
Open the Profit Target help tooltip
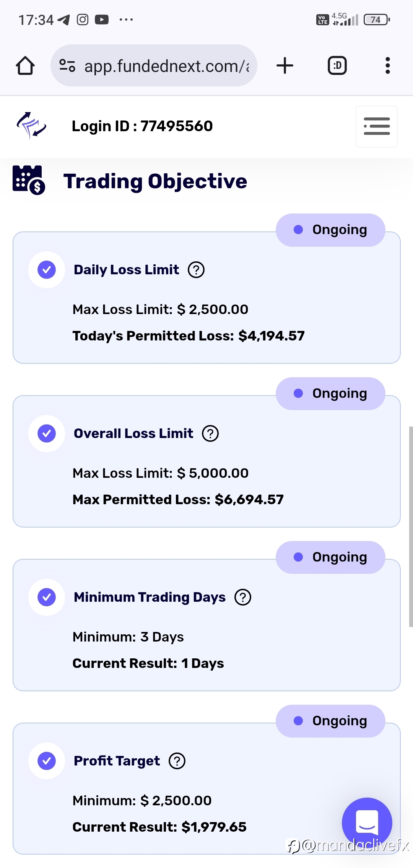177,761
